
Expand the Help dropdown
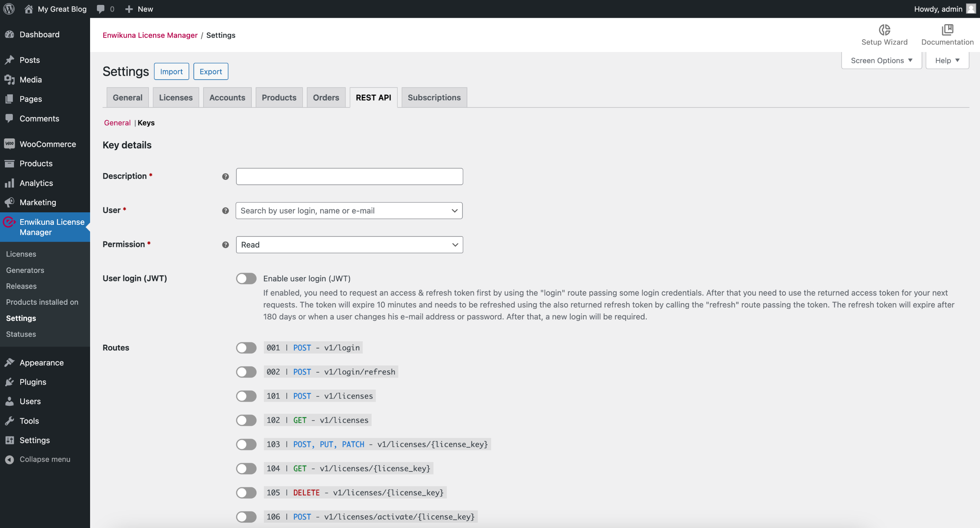947,60
